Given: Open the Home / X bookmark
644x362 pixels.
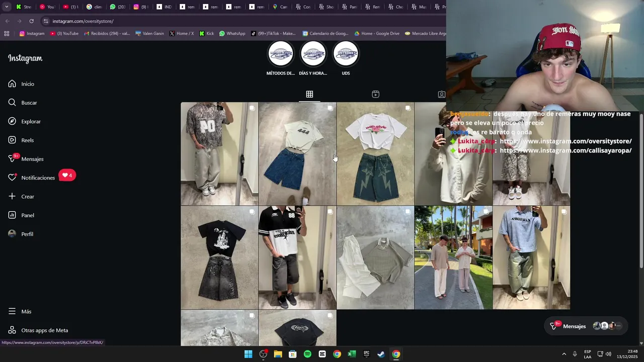Looking at the screenshot, I should [x=182, y=34].
